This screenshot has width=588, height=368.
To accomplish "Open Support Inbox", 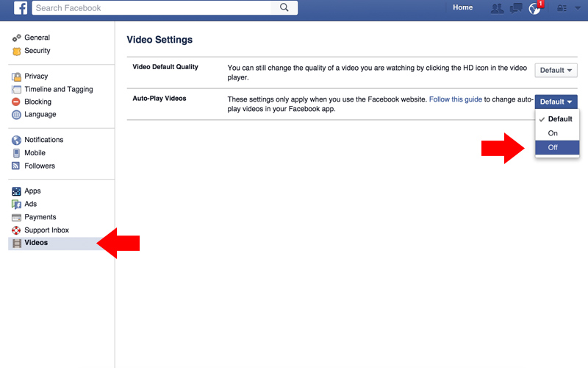I will (x=46, y=230).
